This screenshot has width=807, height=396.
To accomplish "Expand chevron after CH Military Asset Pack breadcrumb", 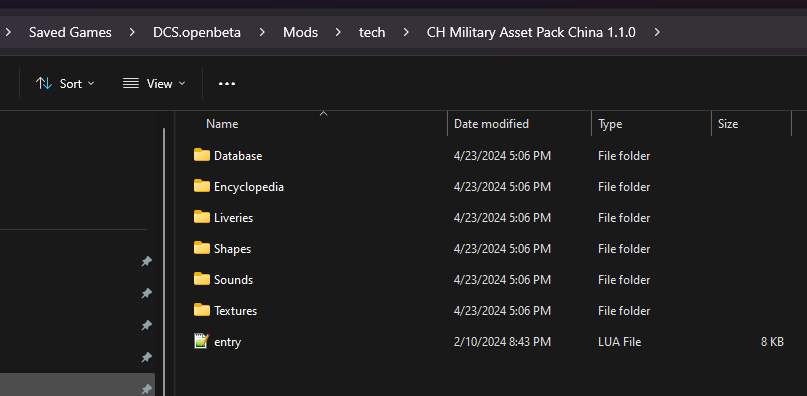I will coord(656,32).
